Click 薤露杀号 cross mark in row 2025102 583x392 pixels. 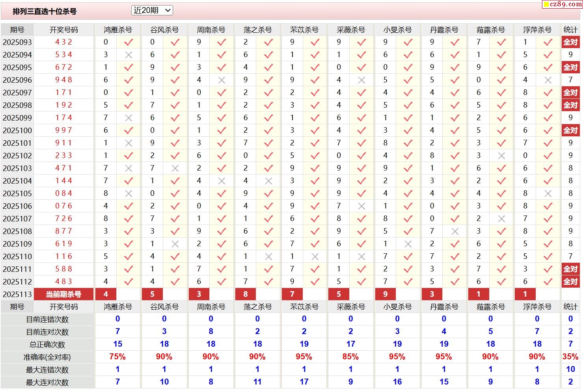(501, 156)
